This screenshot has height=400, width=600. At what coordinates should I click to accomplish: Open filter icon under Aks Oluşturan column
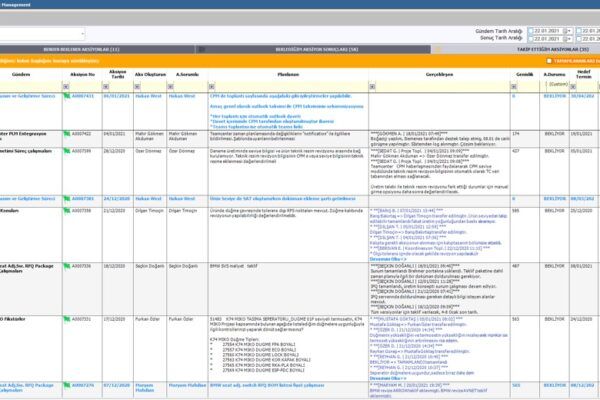tap(137, 87)
